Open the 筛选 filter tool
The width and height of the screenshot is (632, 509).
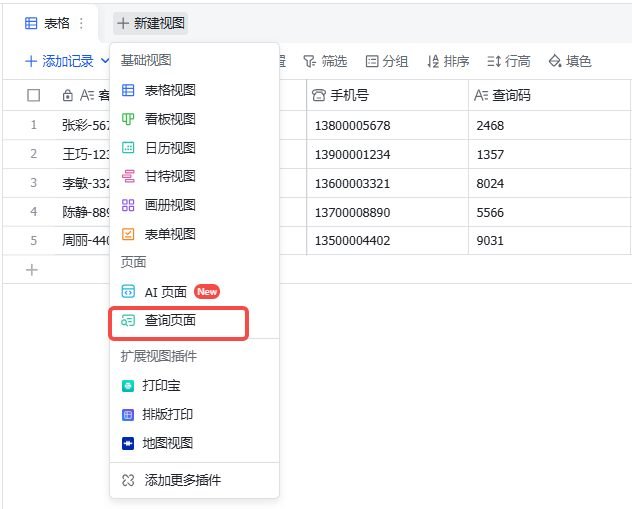coord(325,61)
